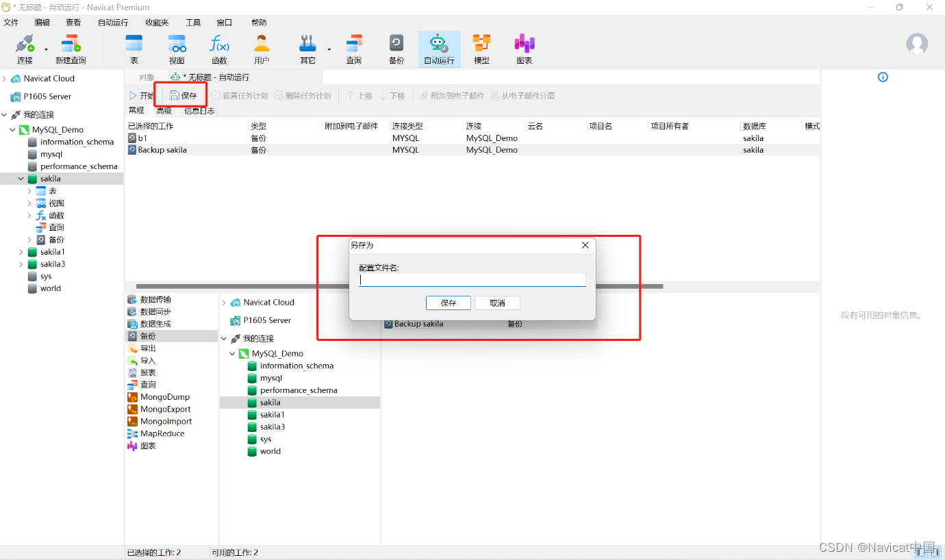The image size is (945, 560).
Task: Select the 表 icon in the main toolbar
Action: pos(134,49)
